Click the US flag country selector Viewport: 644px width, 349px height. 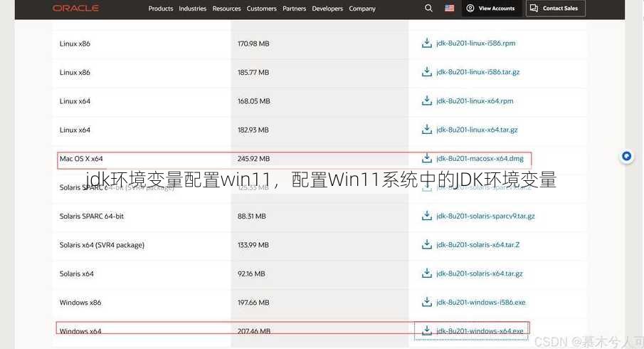[450, 9]
